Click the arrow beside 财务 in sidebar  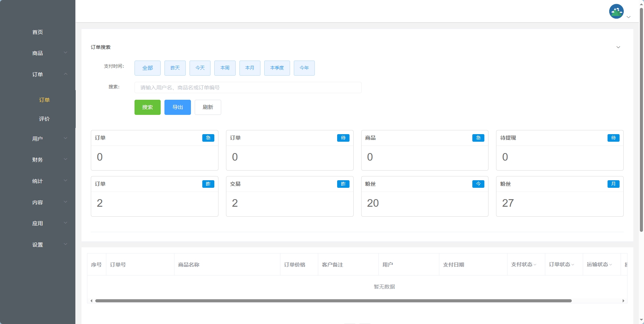65,159
